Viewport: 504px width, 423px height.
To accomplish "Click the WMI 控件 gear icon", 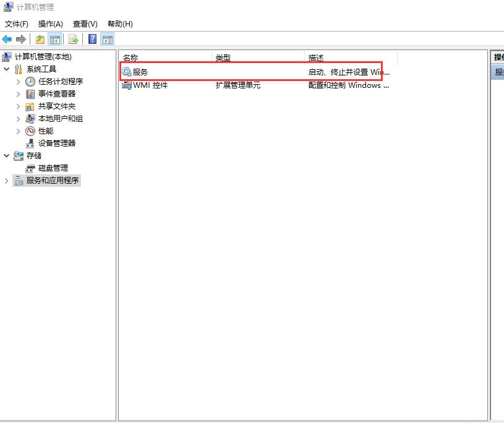I will [x=127, y=85].
